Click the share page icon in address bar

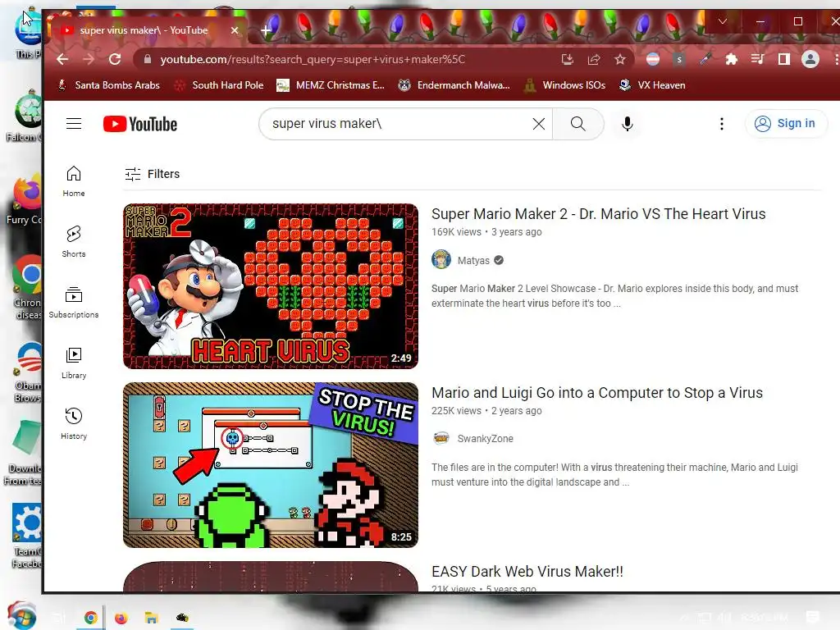594,59
